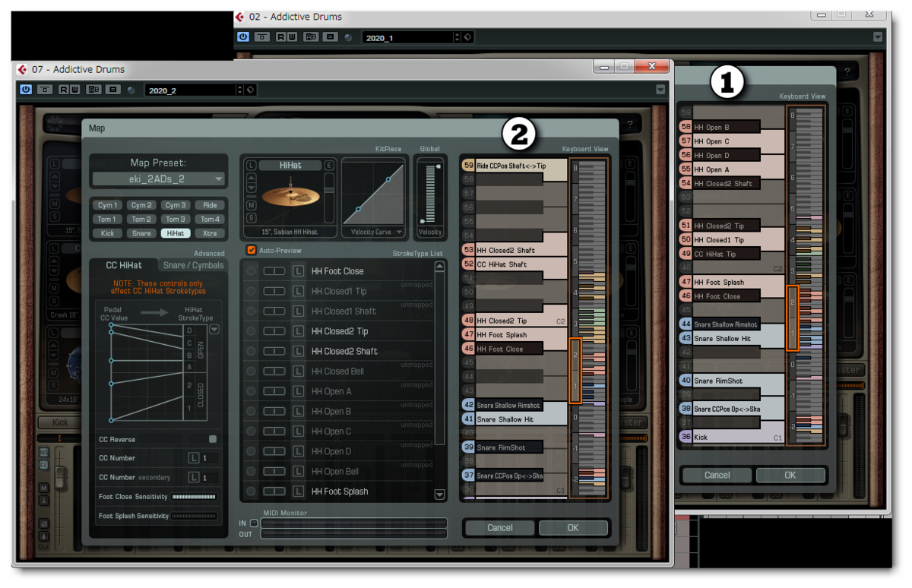Select key 59 Ride CCPos Shaft<->Tip
The height and width of the screenshot is (588, 912).
point(515,166)
